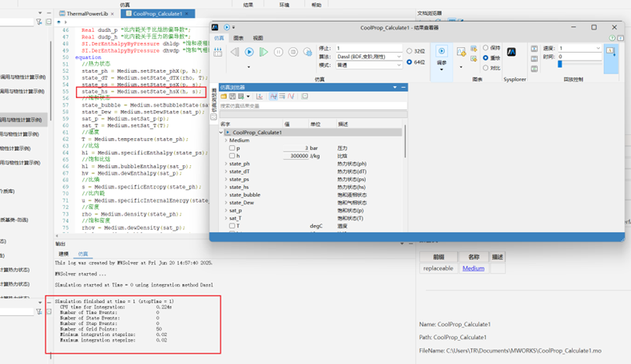Open the Medium link in properties table
Viewport: 631px width, 364px height.
[x=473, y=268]
